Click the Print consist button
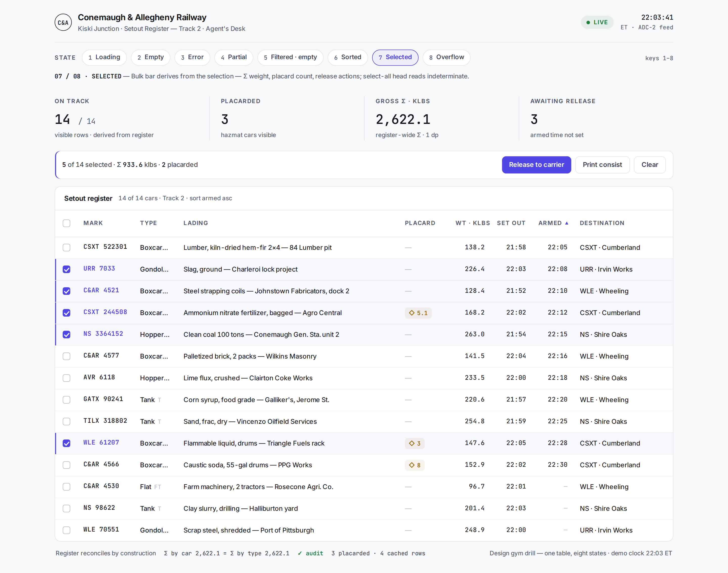Image resolution: width=728 pixels, height=573 pixels. coord(602,165)
